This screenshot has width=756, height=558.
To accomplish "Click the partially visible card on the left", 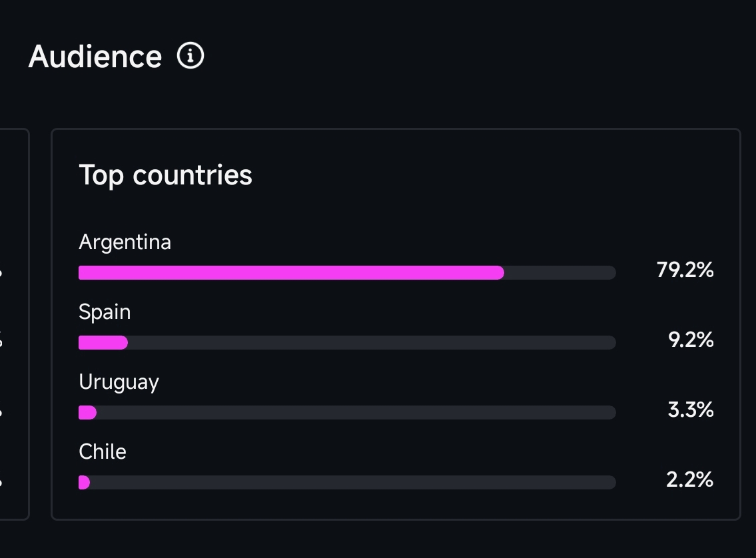I will coord(13,324).
